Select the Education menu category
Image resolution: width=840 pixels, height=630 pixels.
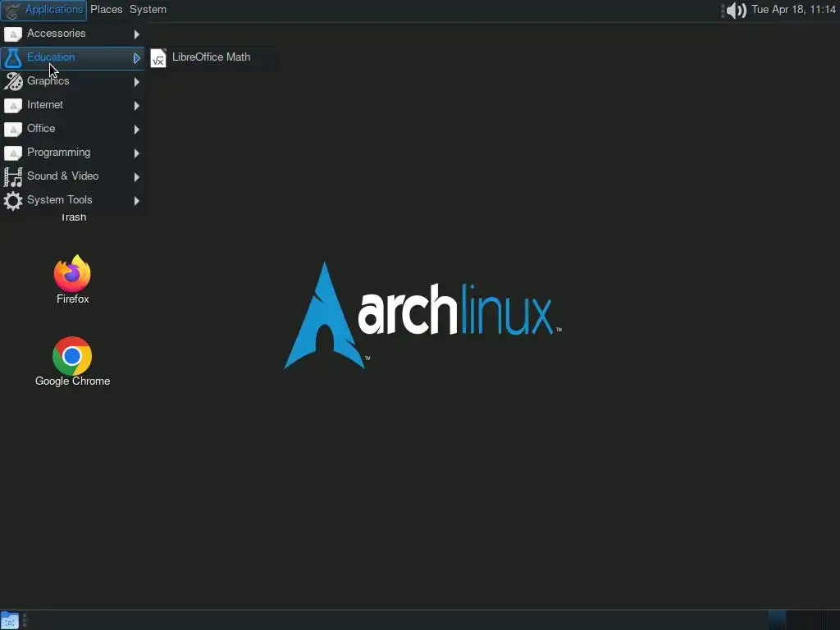pos(72,57)
